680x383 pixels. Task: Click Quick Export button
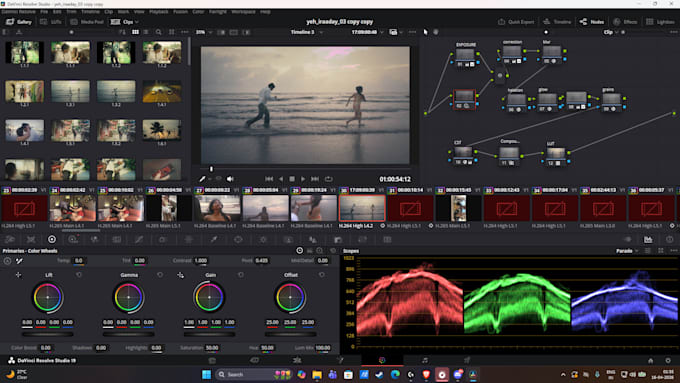pos(516,22)
